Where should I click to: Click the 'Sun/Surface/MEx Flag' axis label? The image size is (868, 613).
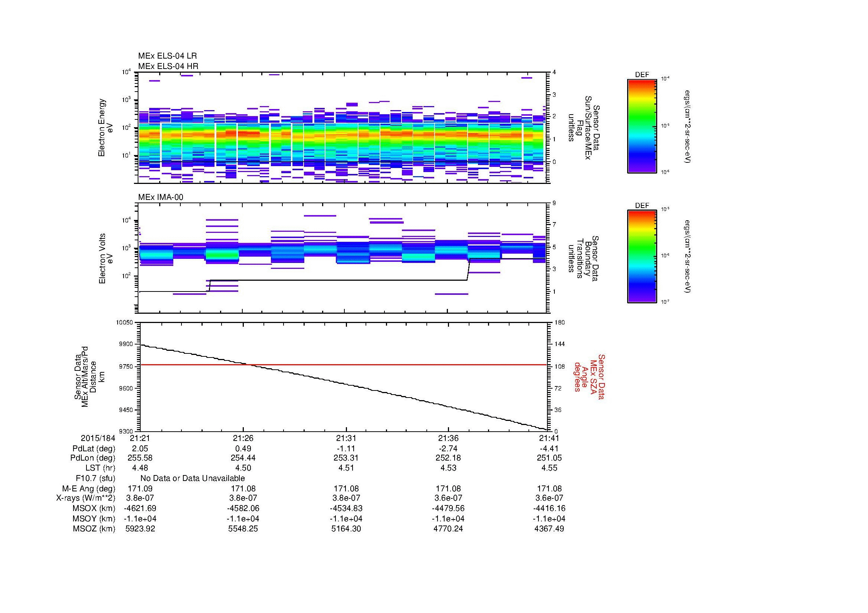[583, 128]
